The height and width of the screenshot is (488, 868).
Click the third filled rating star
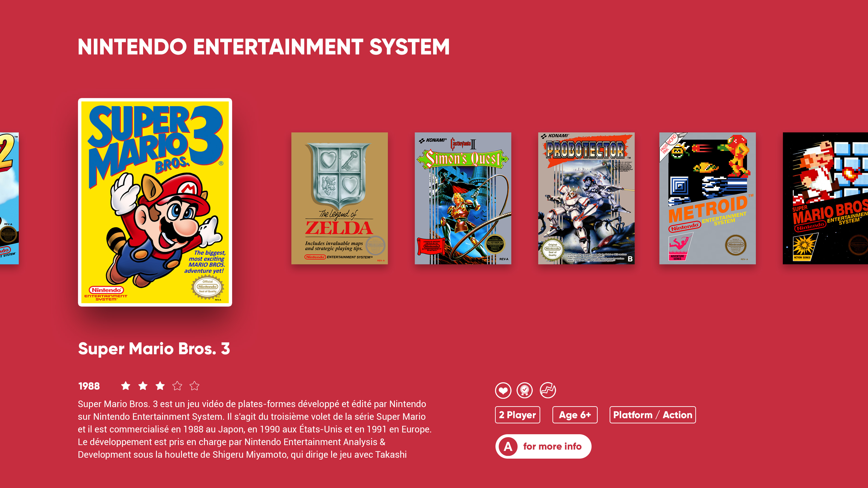pyautogui.click(x=160, y=386)
